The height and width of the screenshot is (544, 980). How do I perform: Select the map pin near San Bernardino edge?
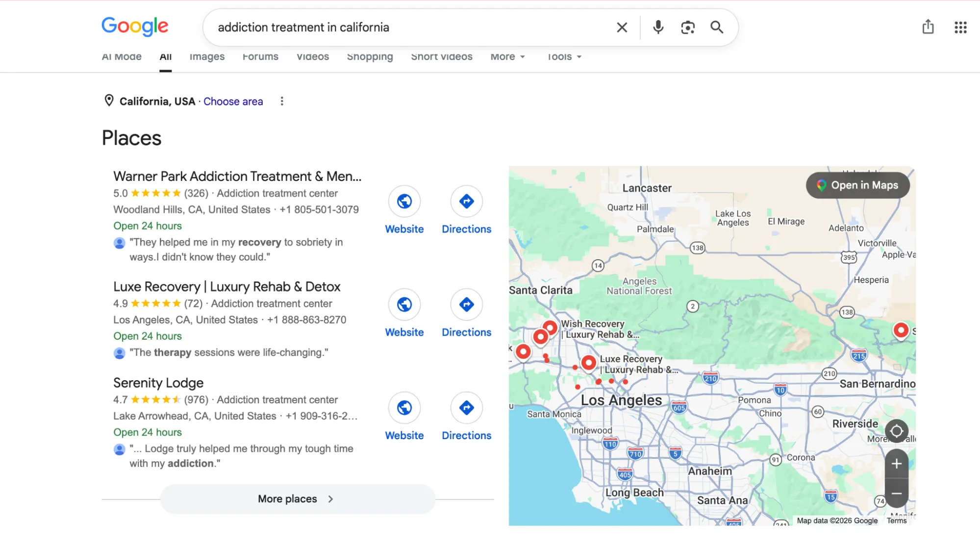point(901,330)
